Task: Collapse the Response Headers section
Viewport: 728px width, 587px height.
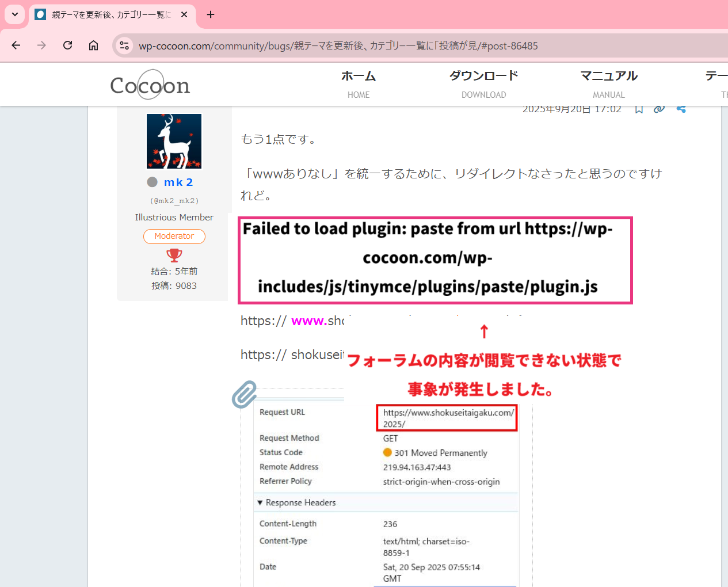Action: click(x=260, y=502)
